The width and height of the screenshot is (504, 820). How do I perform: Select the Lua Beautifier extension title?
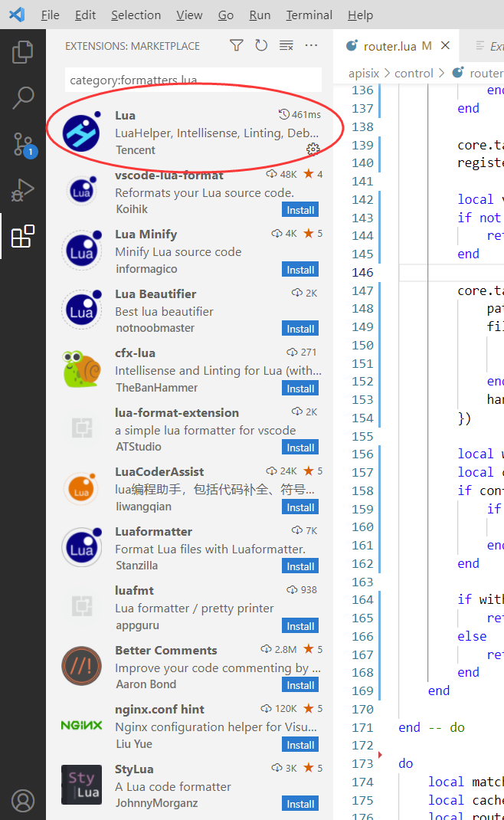[x=155, y=294]
